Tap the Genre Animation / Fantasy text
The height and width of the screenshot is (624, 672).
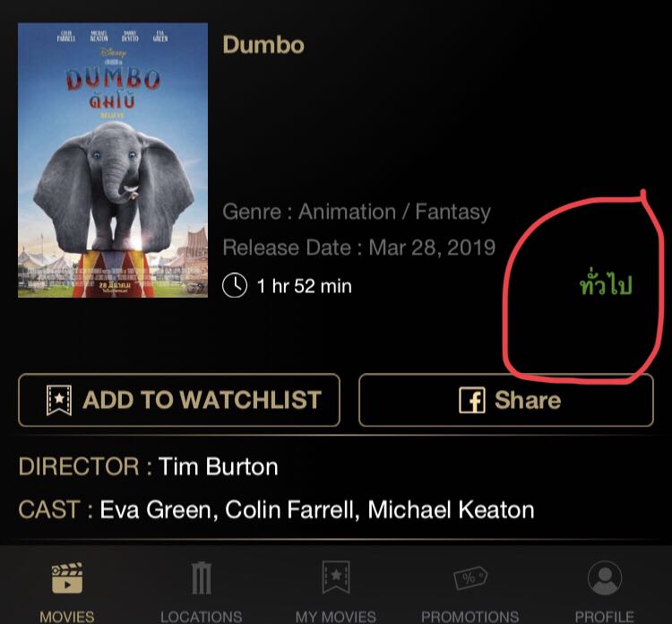(357, 212)
